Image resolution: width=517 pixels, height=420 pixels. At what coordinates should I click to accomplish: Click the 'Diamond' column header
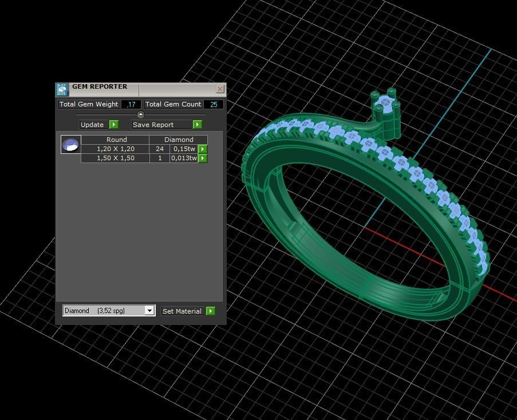pos(179,140)
